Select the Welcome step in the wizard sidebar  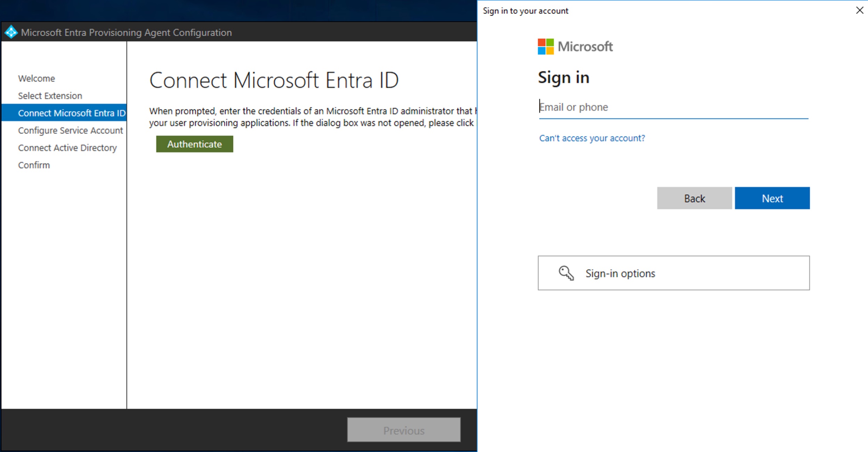click(x=36, y=78)
